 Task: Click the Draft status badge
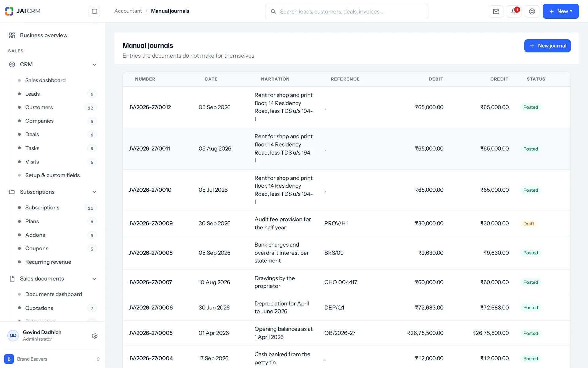pos(529,224)
